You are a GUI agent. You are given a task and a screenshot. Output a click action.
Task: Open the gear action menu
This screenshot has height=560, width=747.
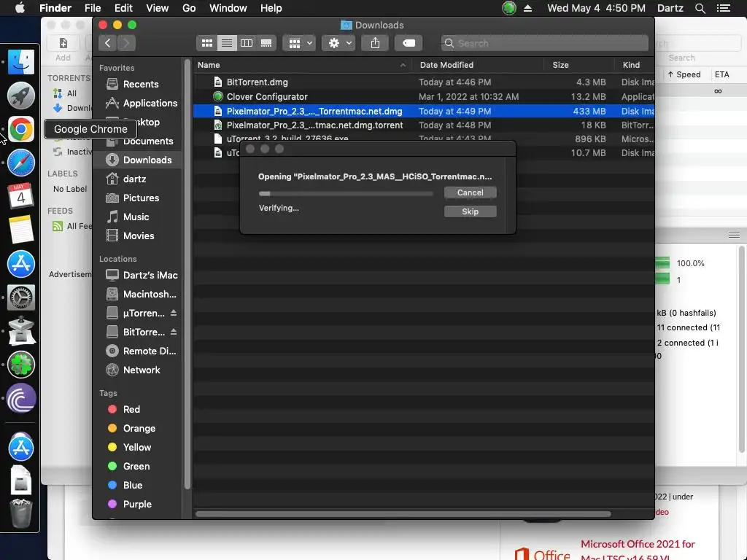tap(338, 43)
